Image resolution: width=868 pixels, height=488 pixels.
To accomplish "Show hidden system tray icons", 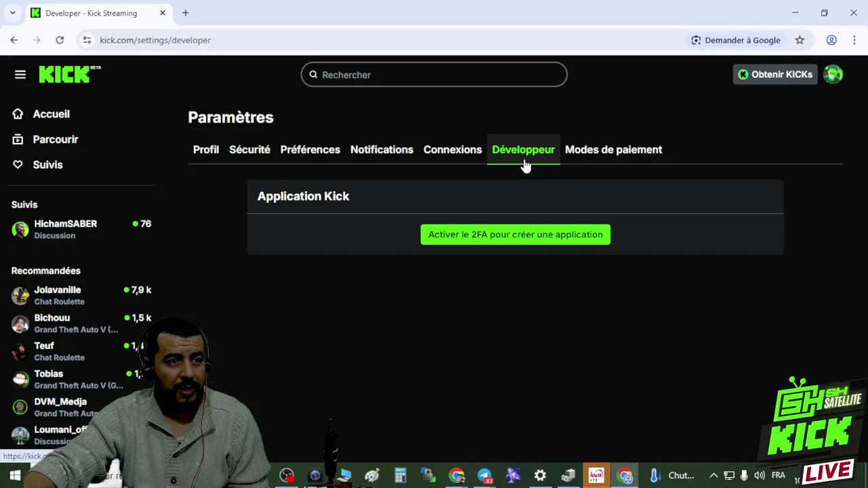I will pos(713,476).
